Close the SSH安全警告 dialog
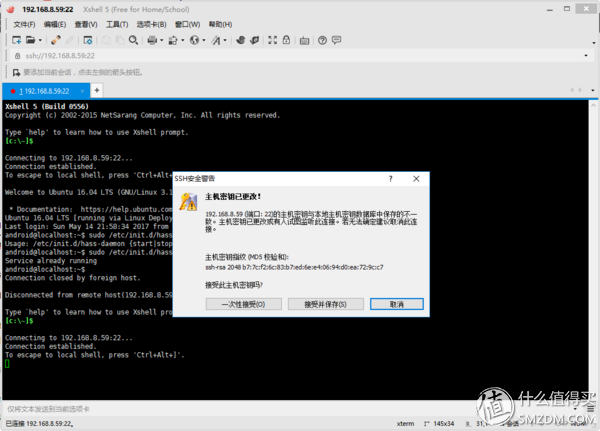Image resolution: width=600 pixels, height=431 pixels. pos(416,179)
